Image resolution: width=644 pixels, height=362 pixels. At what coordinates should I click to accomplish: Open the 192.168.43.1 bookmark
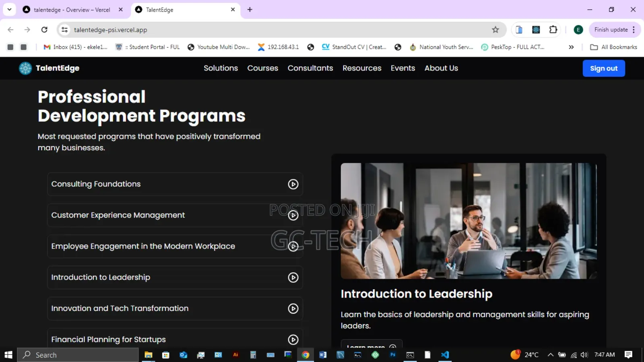click(x=279, y=47)
